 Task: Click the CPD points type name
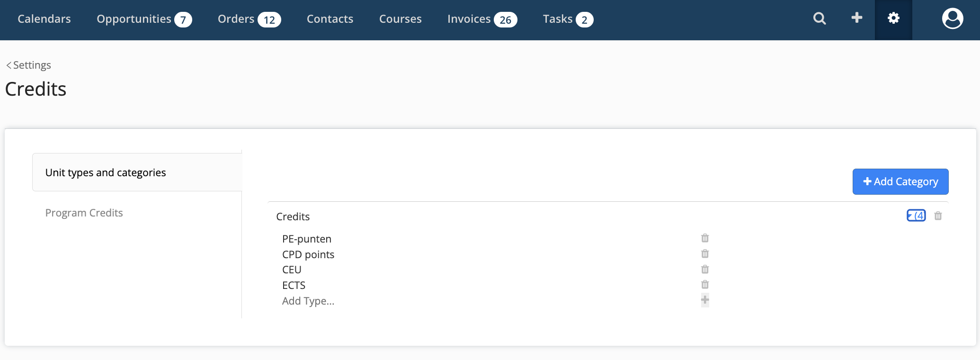pyautogui.click(x=308, y=254)
